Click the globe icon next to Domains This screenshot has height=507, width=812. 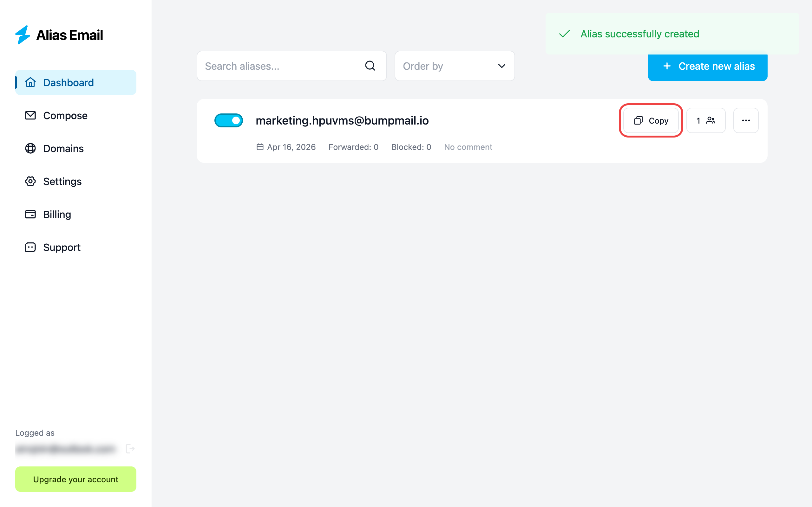pos(30,148)
